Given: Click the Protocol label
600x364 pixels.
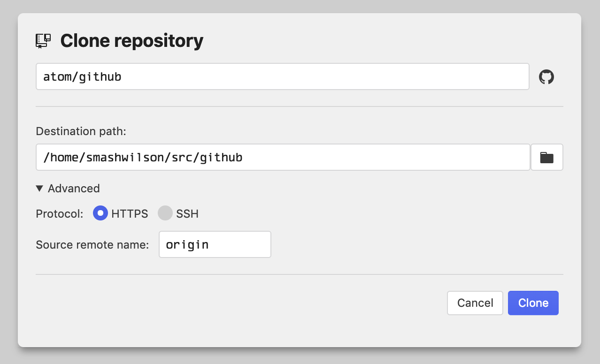Looking at the screenshot, I should tap(60, 214).
